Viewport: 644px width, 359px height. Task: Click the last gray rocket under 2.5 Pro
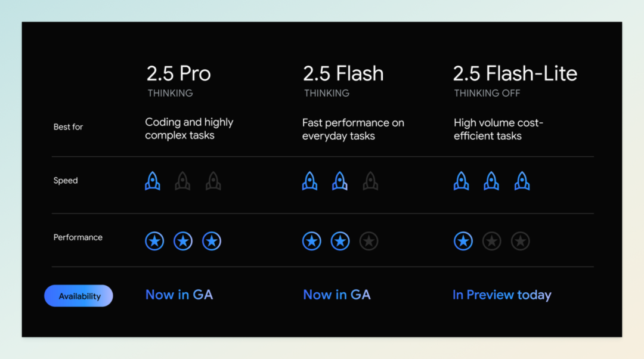click(x=213, y=181)
